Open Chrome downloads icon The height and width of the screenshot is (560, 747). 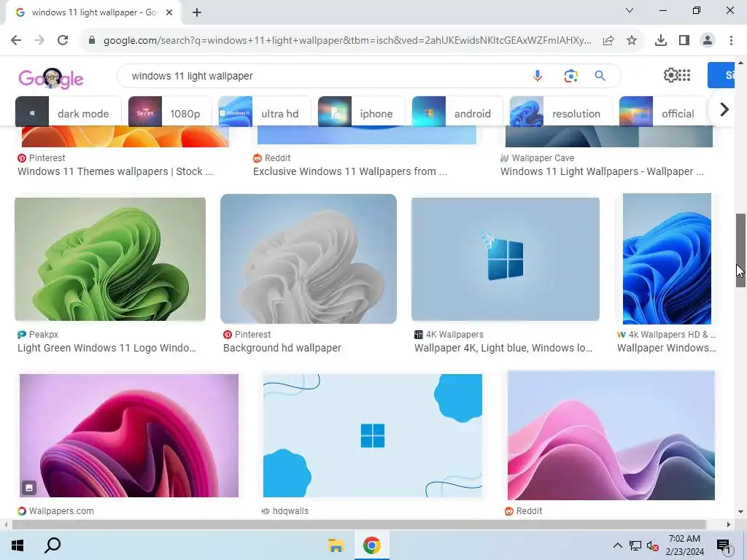point(661,41)
